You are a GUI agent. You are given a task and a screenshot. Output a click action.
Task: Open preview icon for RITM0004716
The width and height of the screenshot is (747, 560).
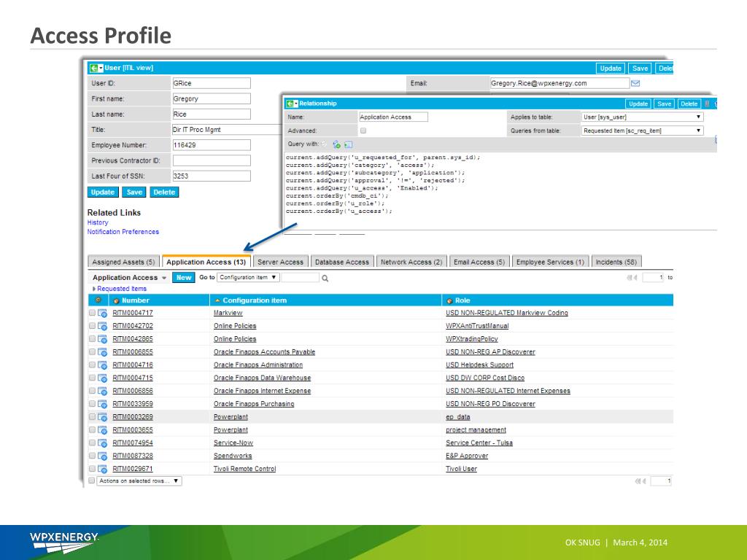coord(102,365)
